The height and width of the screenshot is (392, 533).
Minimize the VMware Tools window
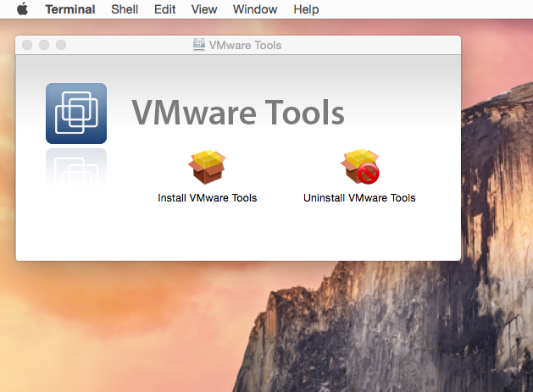pyautogui.click(x=44, y=45)
